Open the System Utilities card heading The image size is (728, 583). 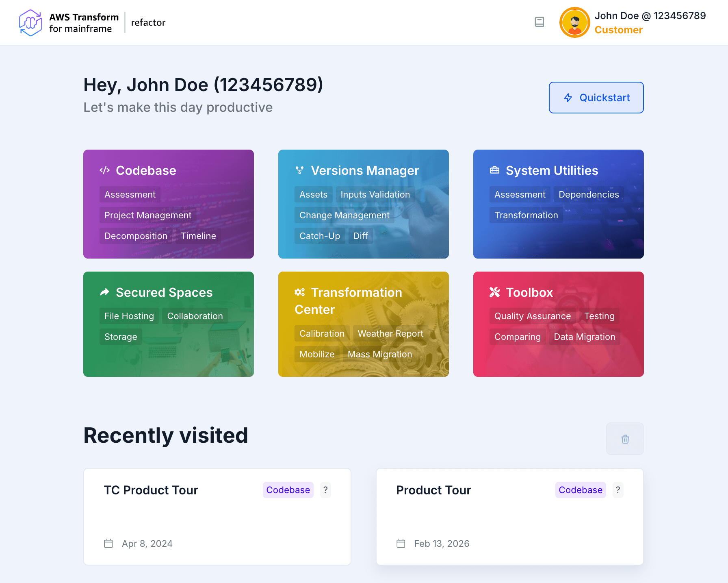coord(552,170)
